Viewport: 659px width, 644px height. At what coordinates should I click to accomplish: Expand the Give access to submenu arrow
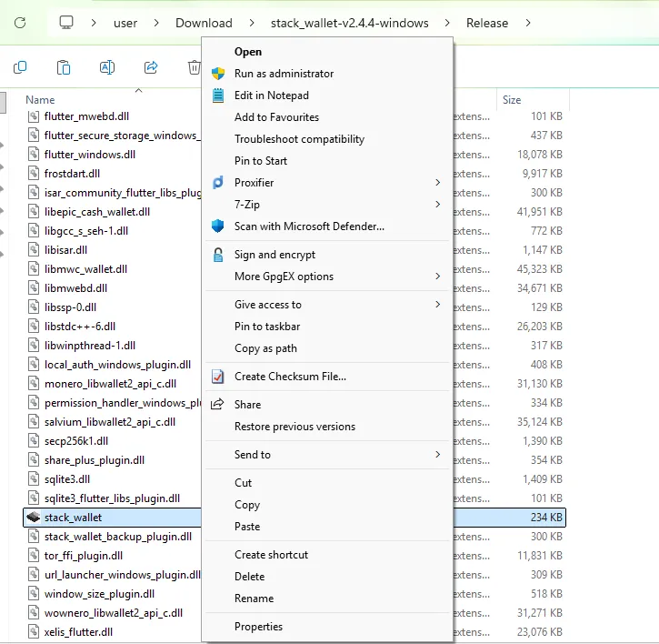tap(438, 305)
